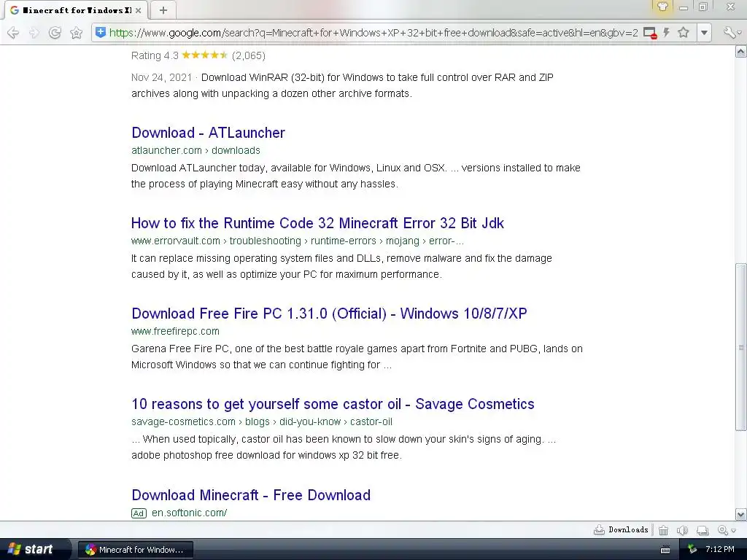The width and height of the screenshot is (747, 560).
Task: Click the 7:12 PM clock
Action: tap(720, 550)
